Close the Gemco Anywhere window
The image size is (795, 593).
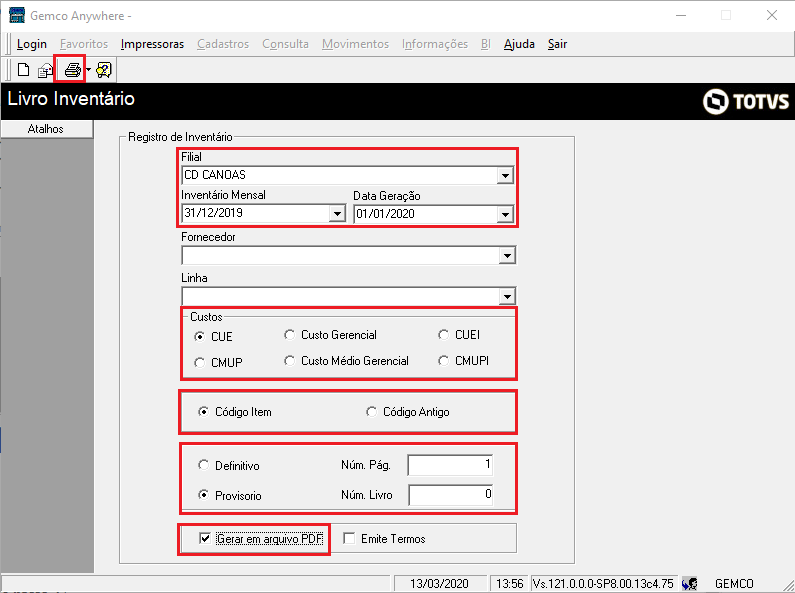(772, 15)
